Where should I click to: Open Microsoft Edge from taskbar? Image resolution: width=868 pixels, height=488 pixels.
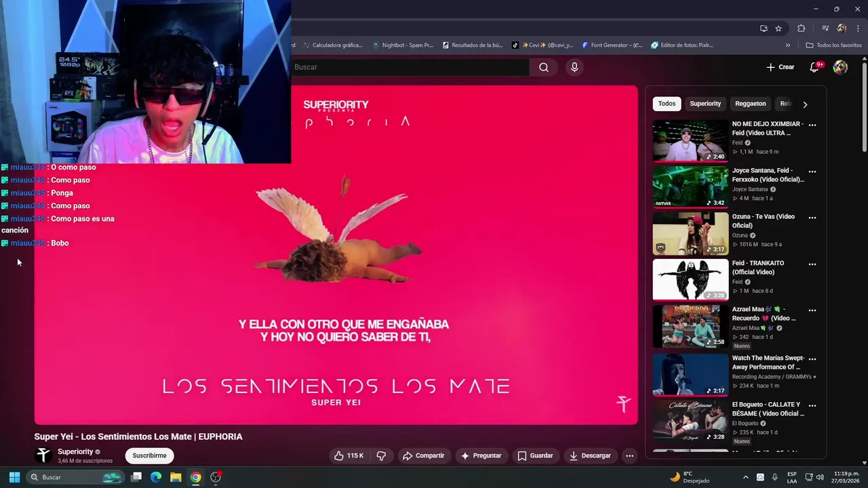(156, 477)
